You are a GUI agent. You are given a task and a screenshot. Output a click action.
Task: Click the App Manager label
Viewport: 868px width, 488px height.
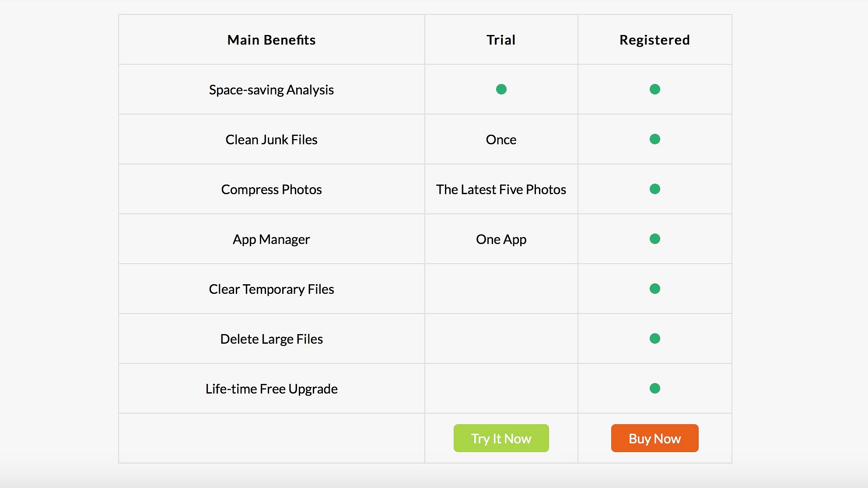pyautogui.click(x=271, y=239)
